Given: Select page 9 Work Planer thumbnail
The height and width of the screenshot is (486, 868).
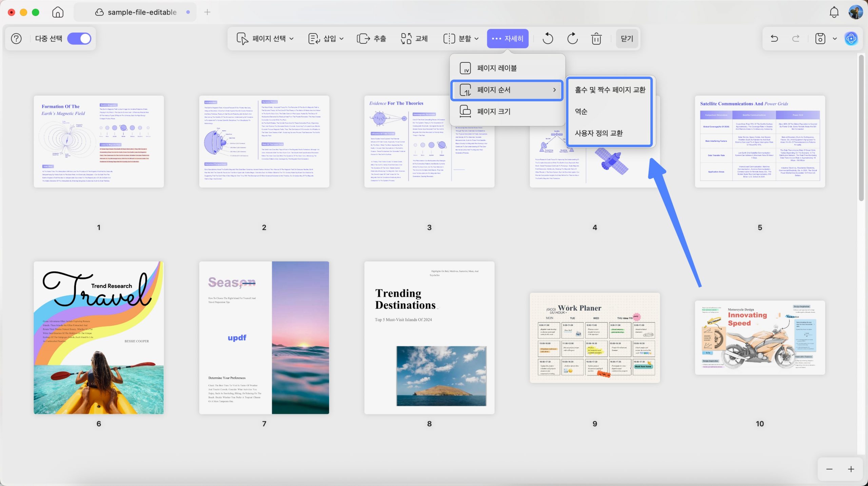Looking at the screenshot, I should point(595,338).
